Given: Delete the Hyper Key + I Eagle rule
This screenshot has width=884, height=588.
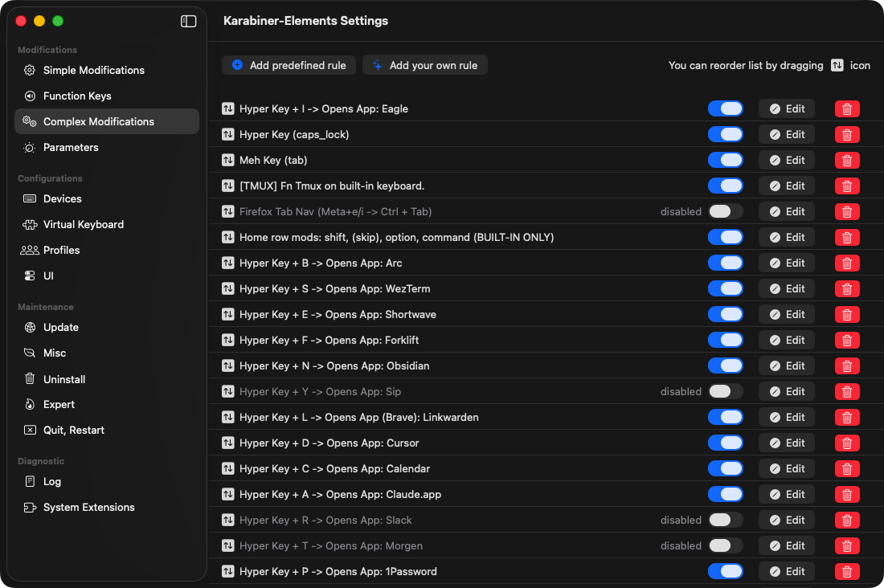Looking at the screenshot, I should pos(847,108).
